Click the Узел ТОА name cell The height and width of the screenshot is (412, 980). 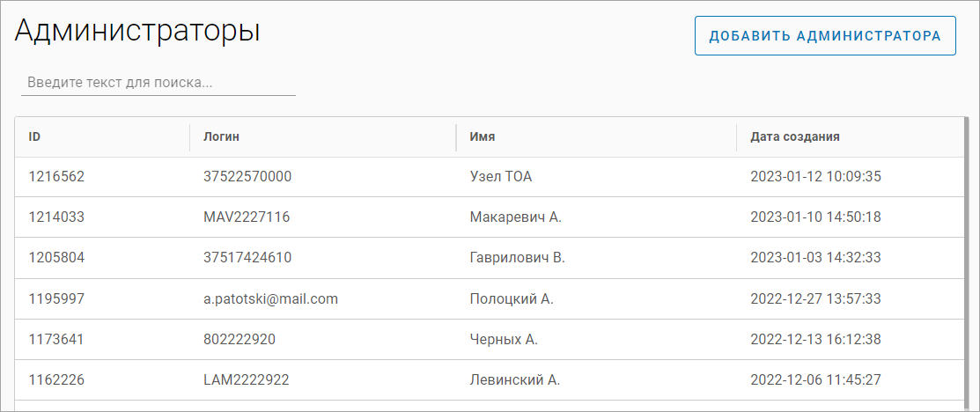(x=500, y=177)
